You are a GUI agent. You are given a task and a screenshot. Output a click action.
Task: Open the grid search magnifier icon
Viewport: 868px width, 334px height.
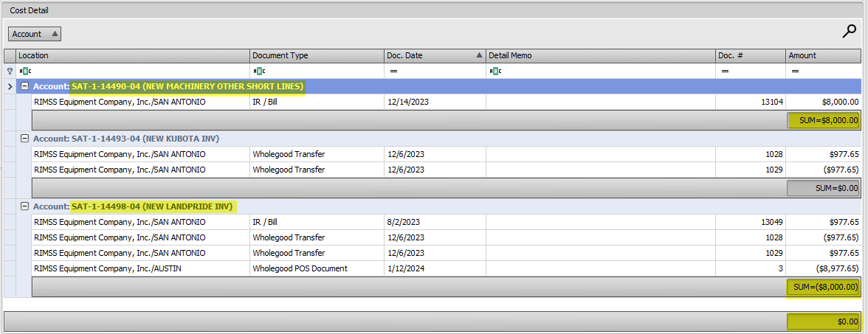(849, 32)
